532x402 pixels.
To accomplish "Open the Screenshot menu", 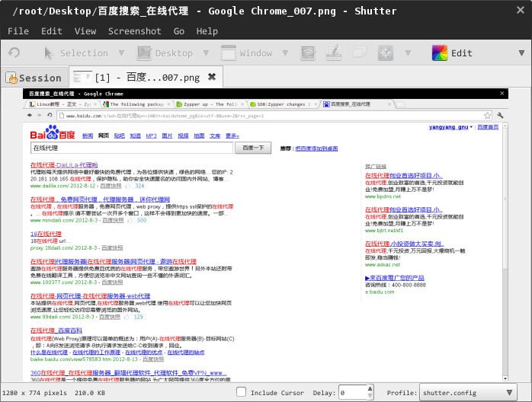I will 134,31.
